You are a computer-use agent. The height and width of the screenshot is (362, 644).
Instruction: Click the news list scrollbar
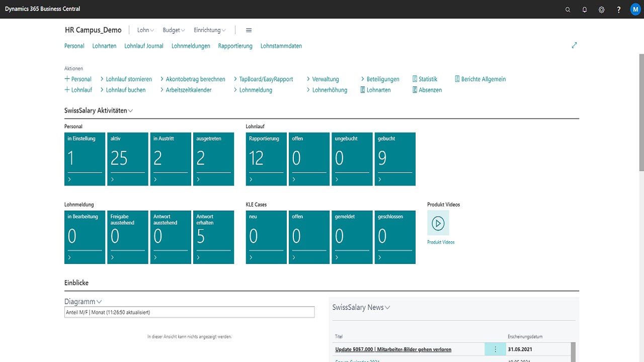pos(574,352)
